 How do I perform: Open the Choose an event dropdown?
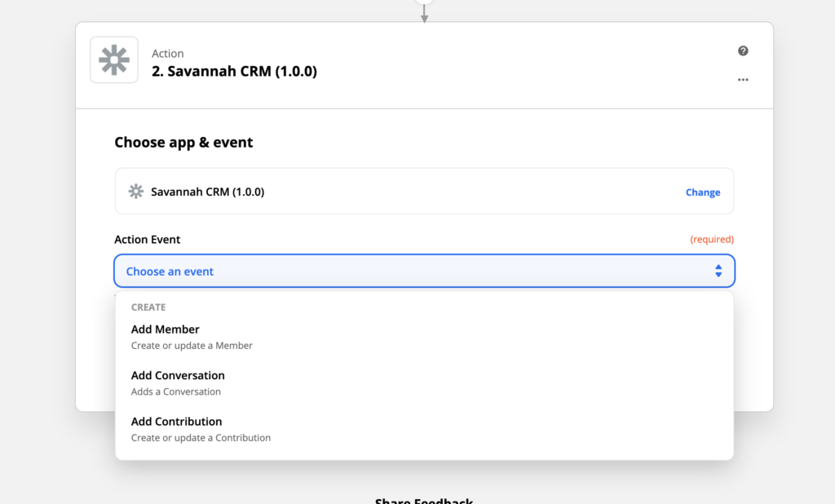click(x=424, y=272)
